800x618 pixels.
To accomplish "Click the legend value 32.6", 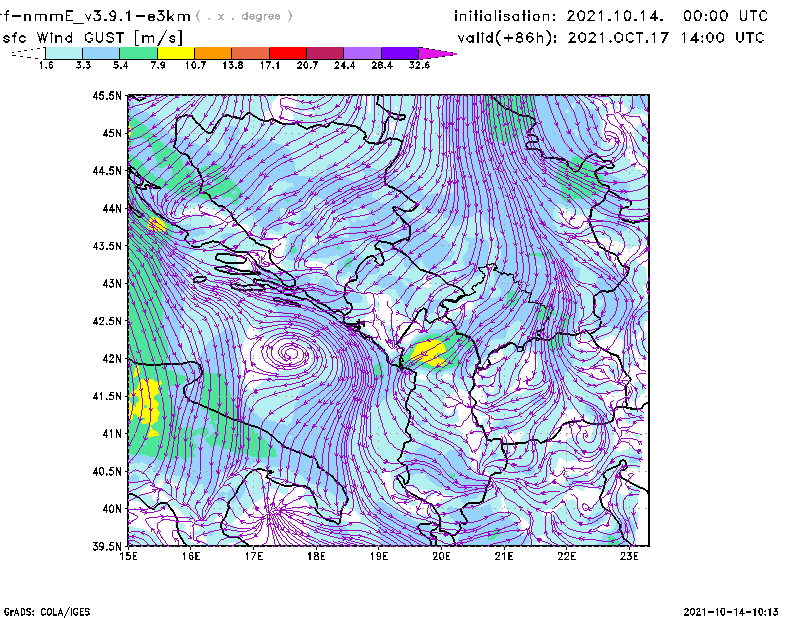I will click(x=419, y=65).
